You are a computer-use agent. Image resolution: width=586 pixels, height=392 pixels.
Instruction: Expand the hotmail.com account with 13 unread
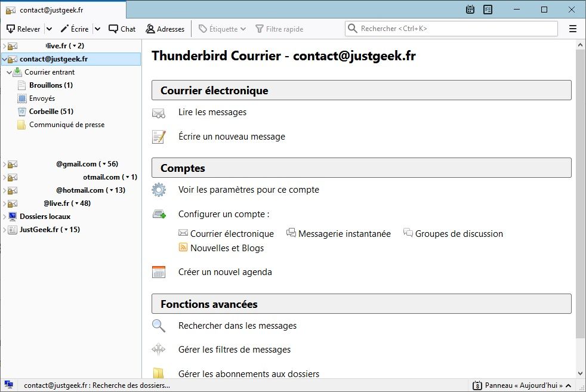click(x=4, y=190)
